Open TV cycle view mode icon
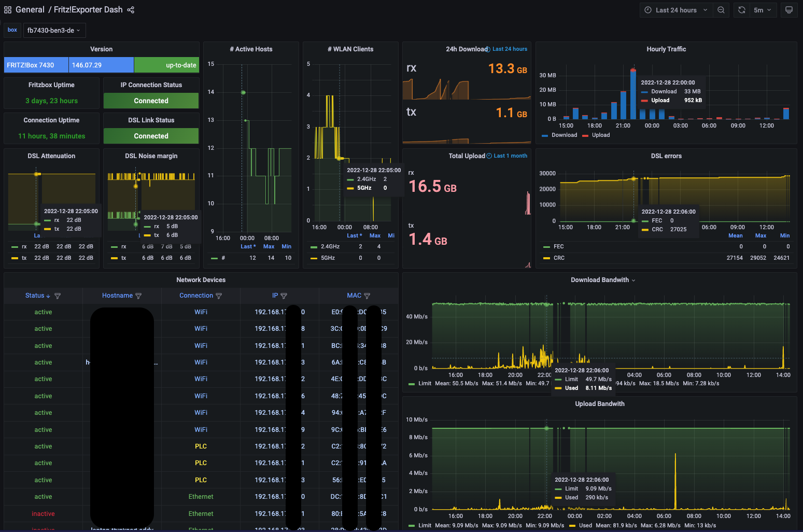 (x=789, y=10)
